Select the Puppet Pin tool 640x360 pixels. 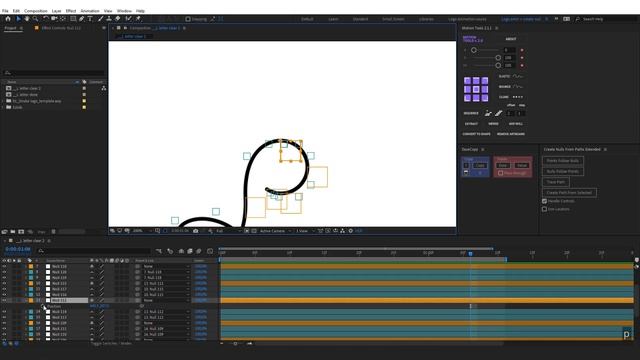click(x=138, y=19)
